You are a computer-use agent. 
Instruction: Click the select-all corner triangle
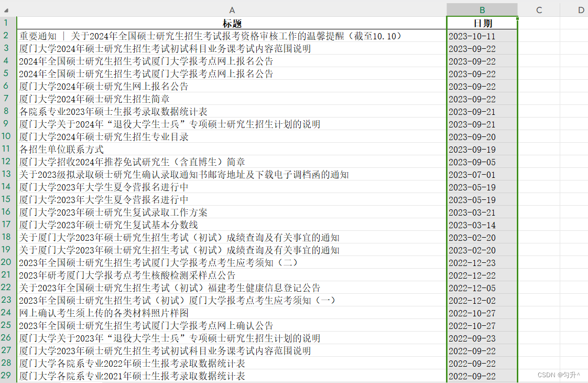(6, 10)
